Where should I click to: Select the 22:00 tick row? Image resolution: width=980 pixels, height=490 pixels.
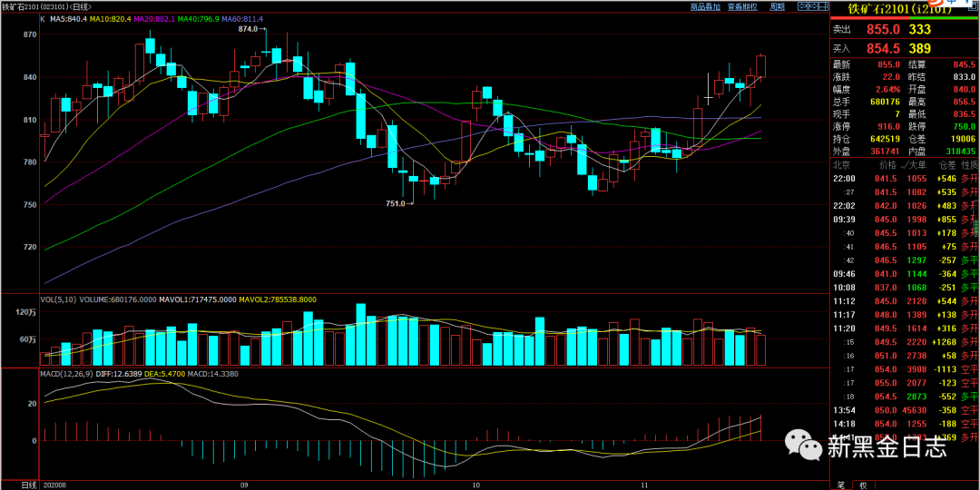coord(905,179)
